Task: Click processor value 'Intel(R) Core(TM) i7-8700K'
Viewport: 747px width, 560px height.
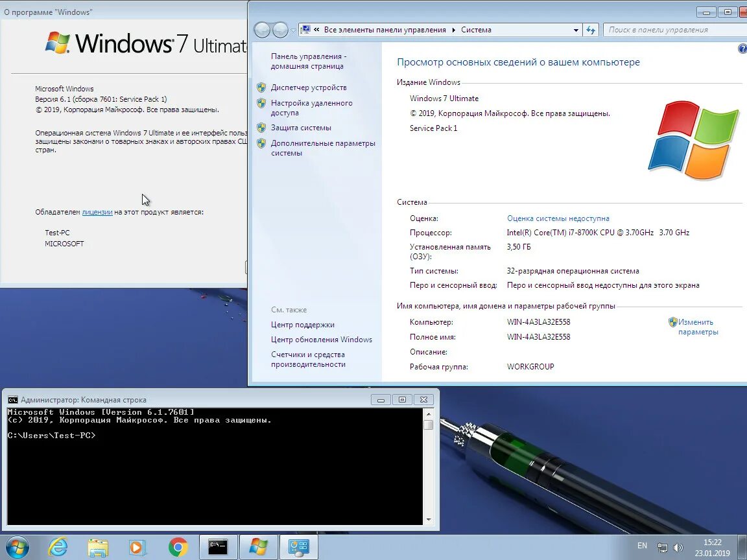Action: click(598, 233)
